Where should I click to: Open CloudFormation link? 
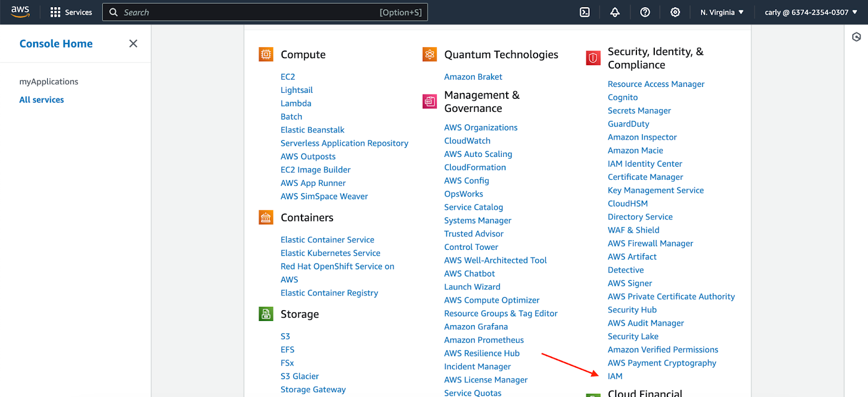tap(475, 168)
